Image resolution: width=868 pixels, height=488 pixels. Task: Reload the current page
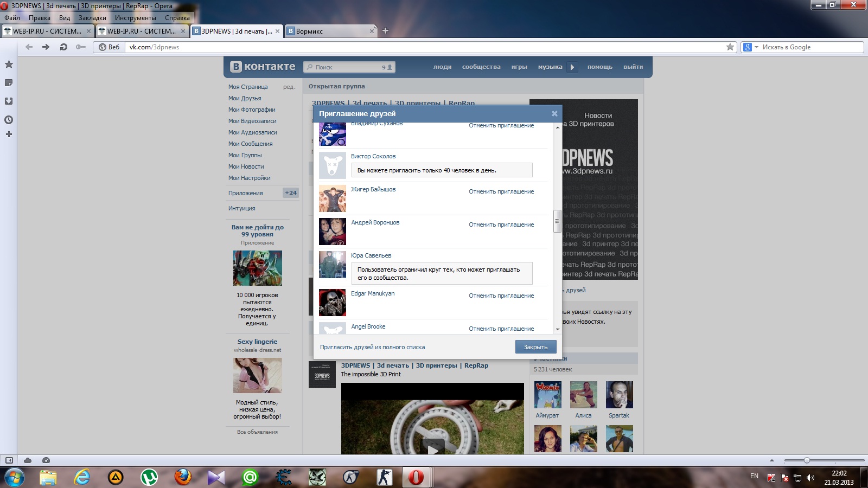coord(63,47)
